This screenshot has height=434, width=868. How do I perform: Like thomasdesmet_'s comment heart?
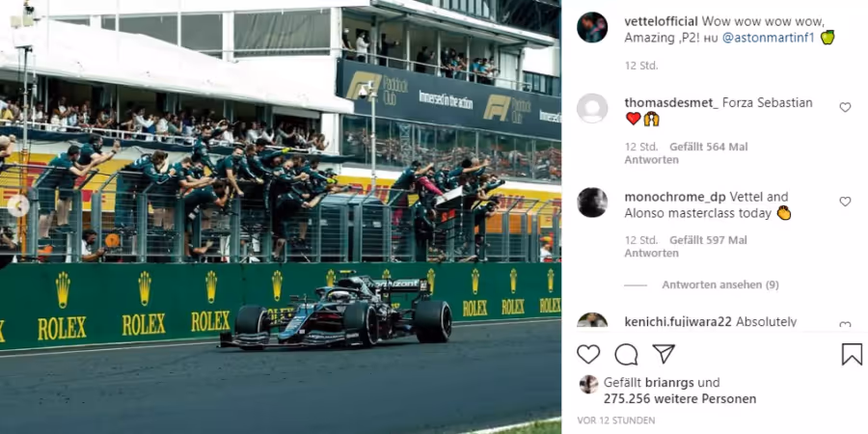click(x=845, y=107)
